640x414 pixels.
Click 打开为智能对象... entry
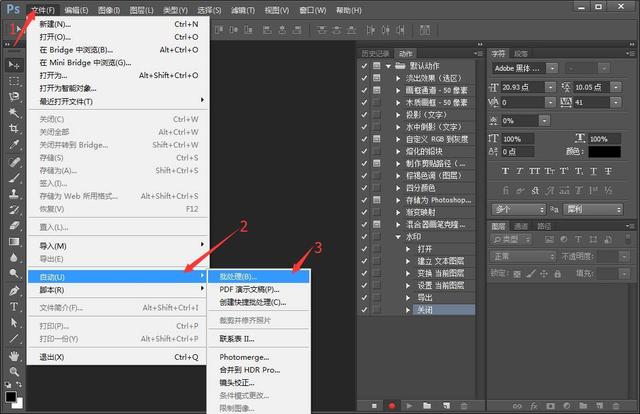pos(118,88)
